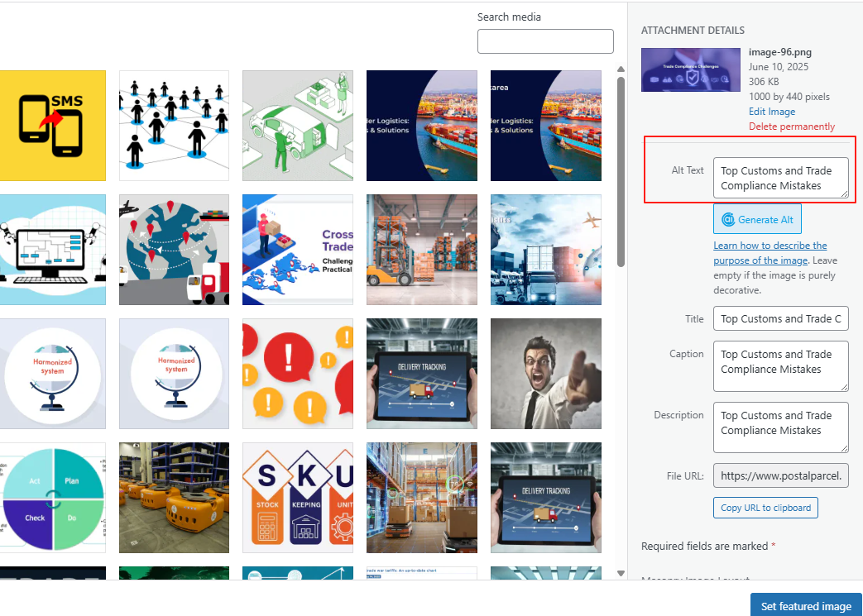
Task: Click the Set featured image button
Action: [805, 605]
